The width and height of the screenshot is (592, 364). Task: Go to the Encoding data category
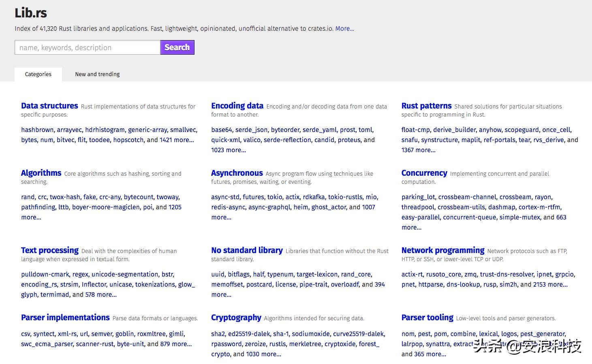coord(237,106)
